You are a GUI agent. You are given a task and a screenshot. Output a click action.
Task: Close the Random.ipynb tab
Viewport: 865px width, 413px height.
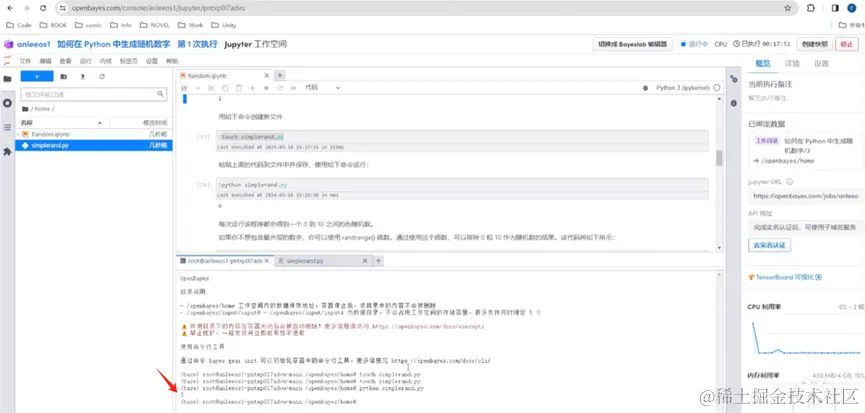click(266, 76)
